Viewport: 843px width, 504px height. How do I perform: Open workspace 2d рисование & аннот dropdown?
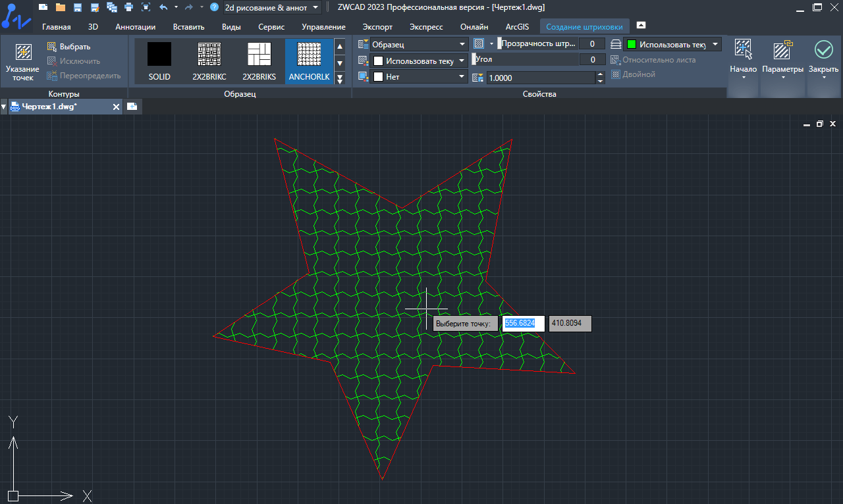(x=272, y=8)
